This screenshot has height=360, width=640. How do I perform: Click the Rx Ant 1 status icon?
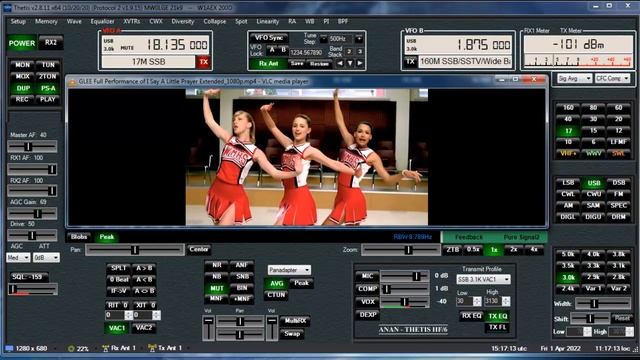tap(105, 348)
